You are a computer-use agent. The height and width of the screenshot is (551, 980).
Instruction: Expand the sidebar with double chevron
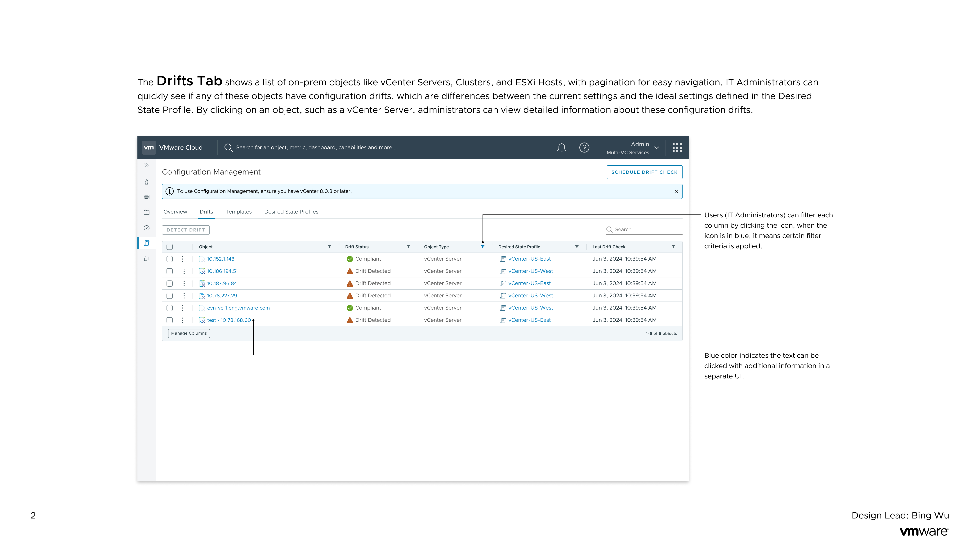pos(146,165)
